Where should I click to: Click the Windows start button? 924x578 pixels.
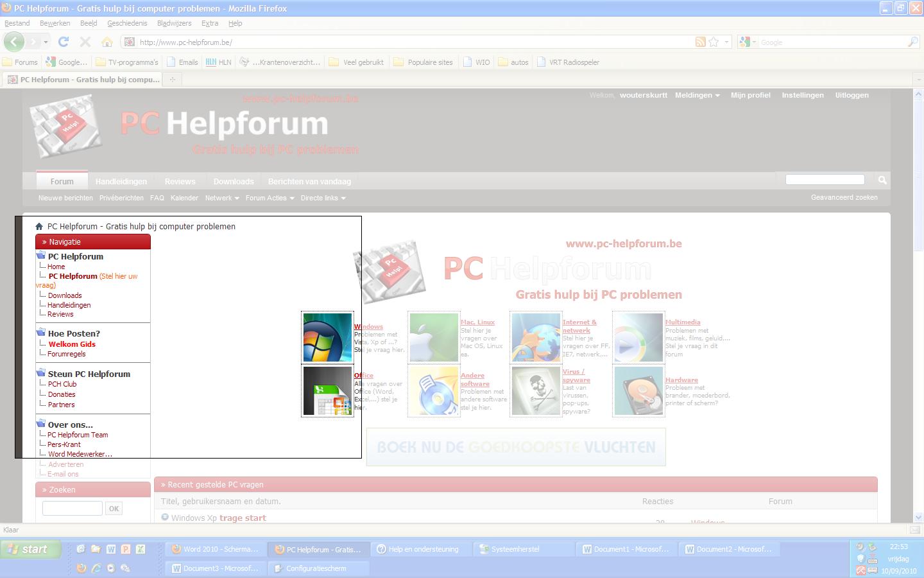[31, 549]
